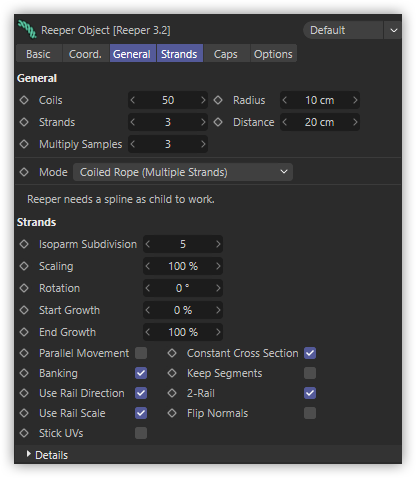Click the keyframe diamond next to Strands count

[x=24, y=122]
